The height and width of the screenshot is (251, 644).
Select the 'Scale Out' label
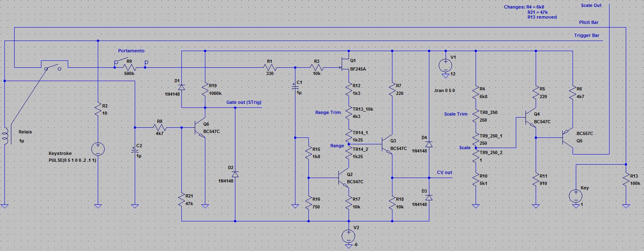(x=591, y=5)
